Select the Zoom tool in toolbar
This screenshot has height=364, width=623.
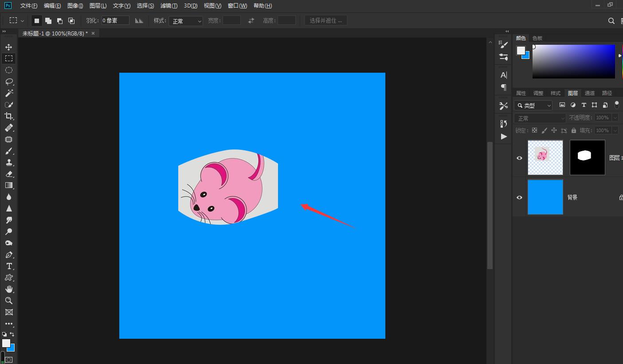[x=9, y=301]
